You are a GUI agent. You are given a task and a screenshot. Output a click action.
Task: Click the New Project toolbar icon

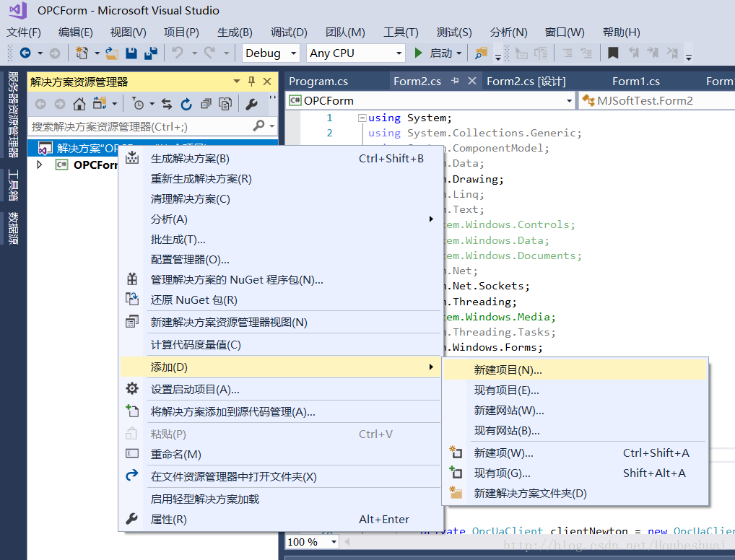point(82,53)
